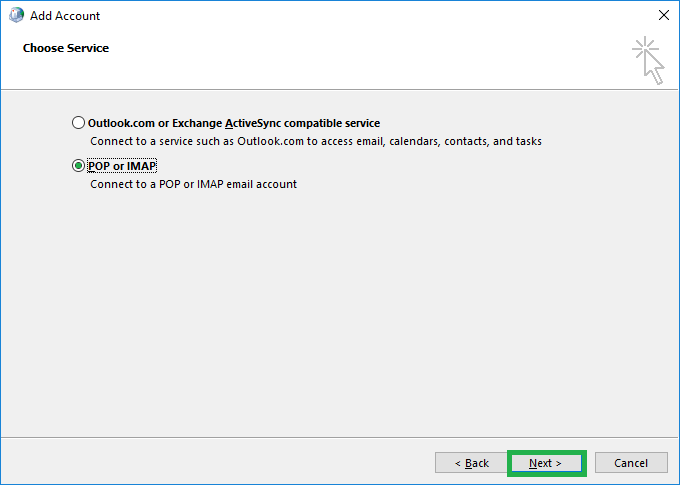The image size is (680, 485).
Task: Return to previous page with Back button
Action: tap(471, 463)
